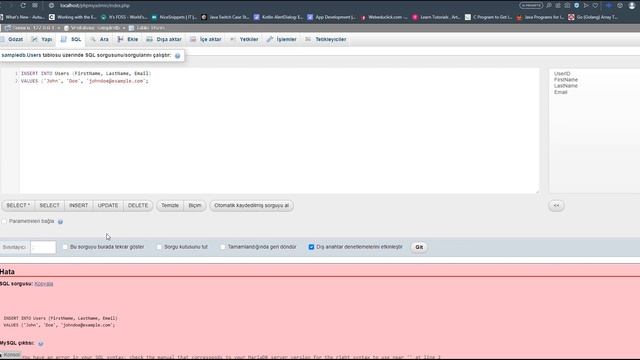Open the Kotlin AlertDialog bookmark
Screen dimensions: 640x360
(278, 17)
